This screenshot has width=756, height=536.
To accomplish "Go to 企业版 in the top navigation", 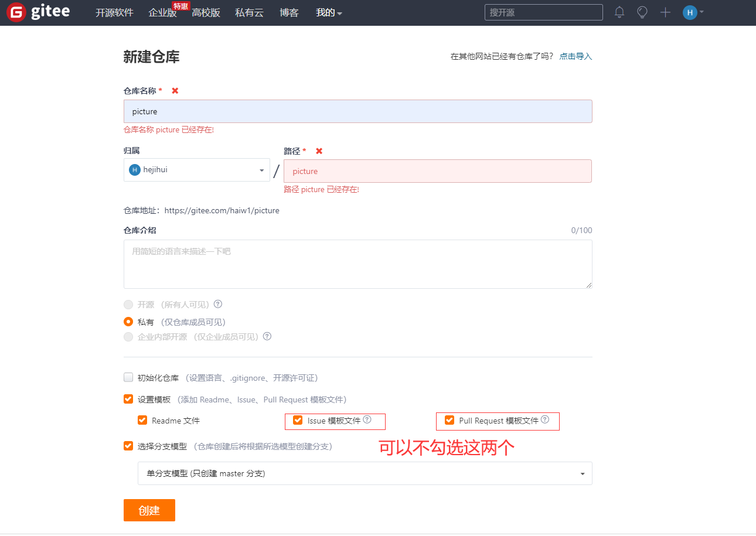I will click(162, 13).
